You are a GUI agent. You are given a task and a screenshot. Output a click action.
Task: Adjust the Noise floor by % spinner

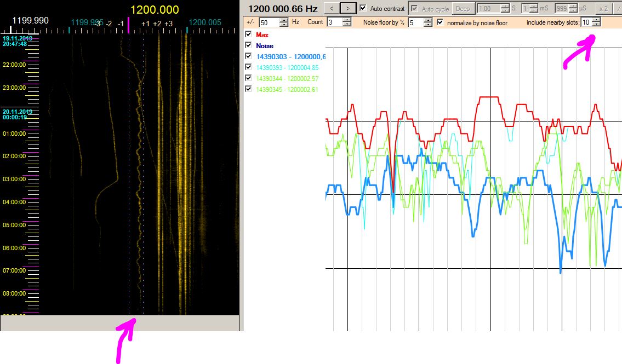coord(428,22)
